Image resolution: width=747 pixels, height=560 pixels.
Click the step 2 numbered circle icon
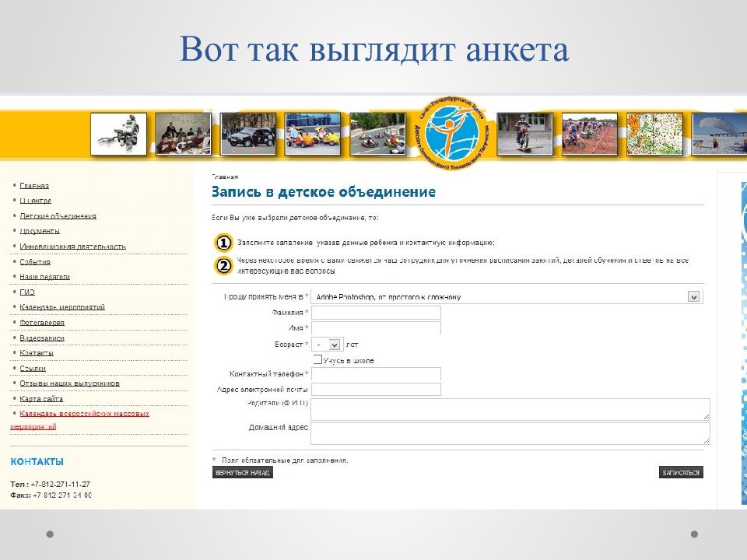click(x=223, y=266)
